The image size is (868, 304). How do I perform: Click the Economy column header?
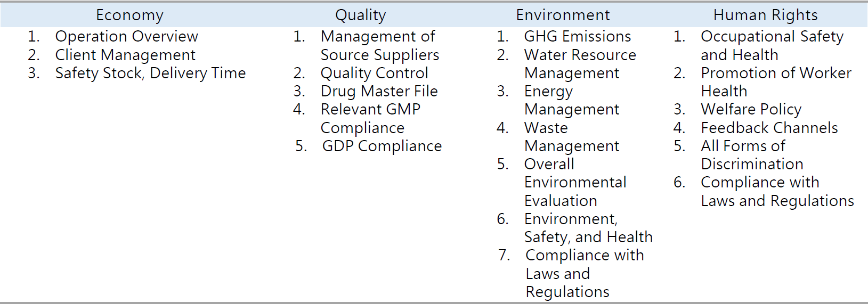coord(129,15)
